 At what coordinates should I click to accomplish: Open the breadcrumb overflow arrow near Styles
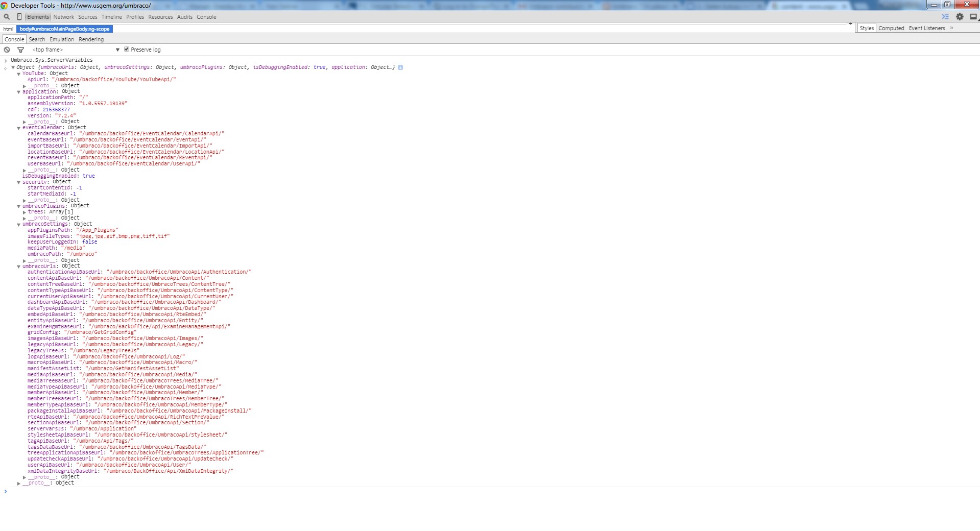click(x=850, y=25)
